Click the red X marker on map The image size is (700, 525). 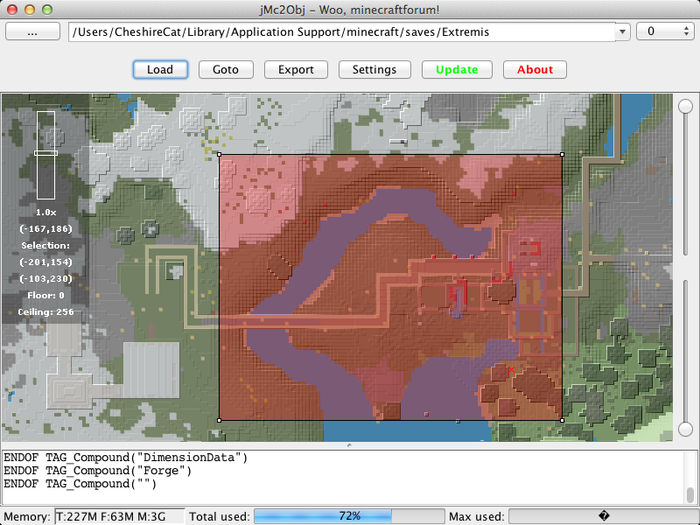coord(511,370)
